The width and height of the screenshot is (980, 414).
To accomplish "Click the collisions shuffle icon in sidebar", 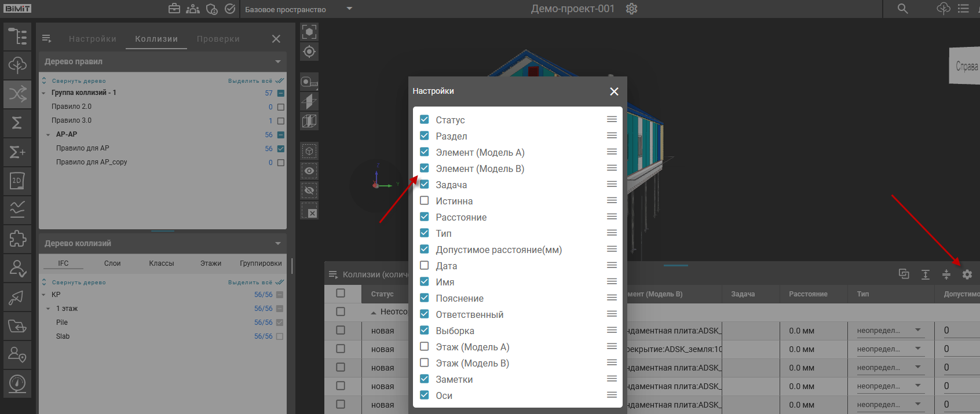I will (x=17, y=94).
